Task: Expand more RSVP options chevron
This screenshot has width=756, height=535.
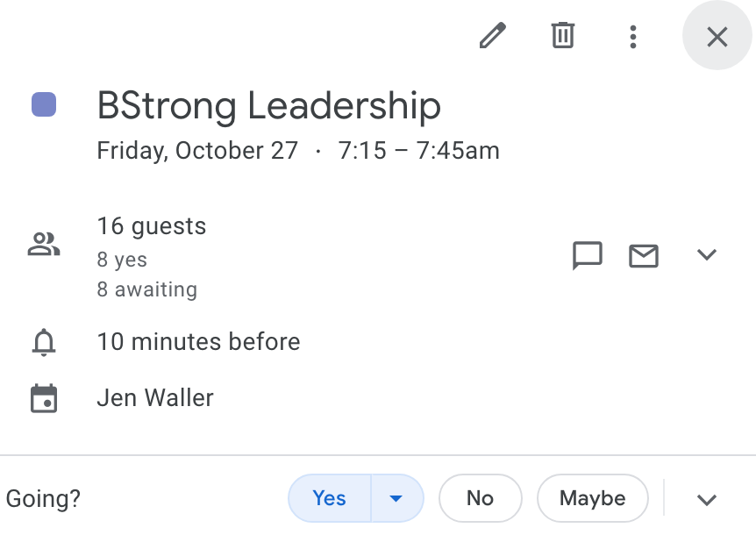Action: click(707, 499)
